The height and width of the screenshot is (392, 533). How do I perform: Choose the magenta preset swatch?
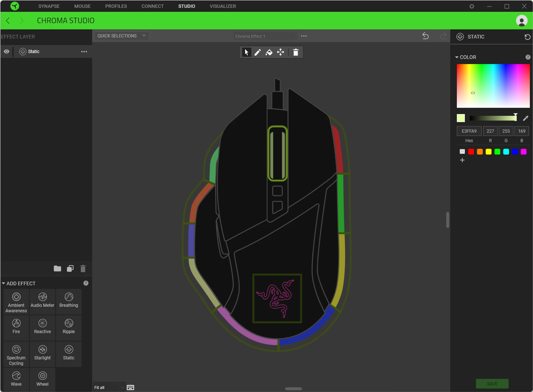524,152
